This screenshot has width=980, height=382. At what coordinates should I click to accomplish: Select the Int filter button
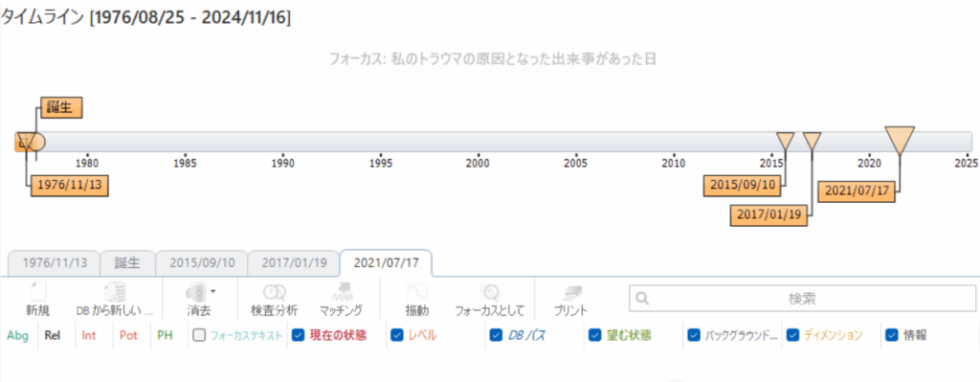[89, 335]
